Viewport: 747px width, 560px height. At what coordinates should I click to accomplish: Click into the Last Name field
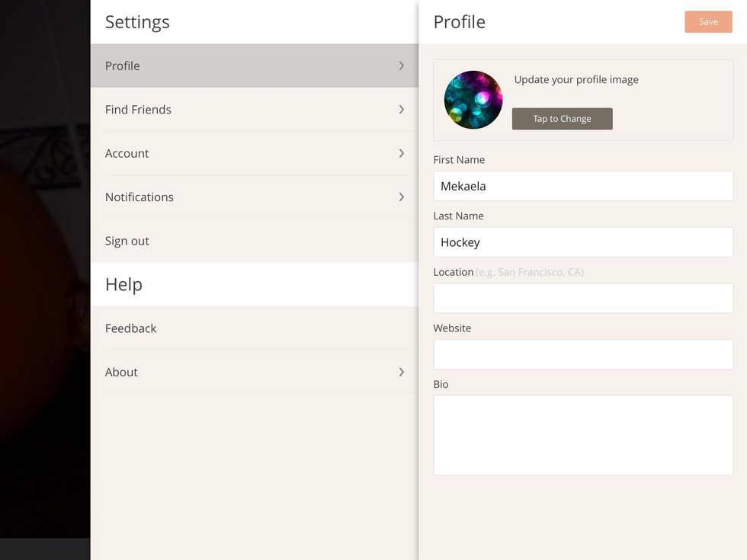(x=583, y=242)
